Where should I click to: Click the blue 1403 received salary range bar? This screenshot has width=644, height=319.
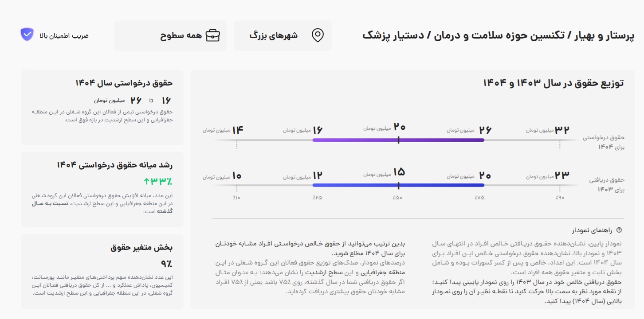point(355,185)
